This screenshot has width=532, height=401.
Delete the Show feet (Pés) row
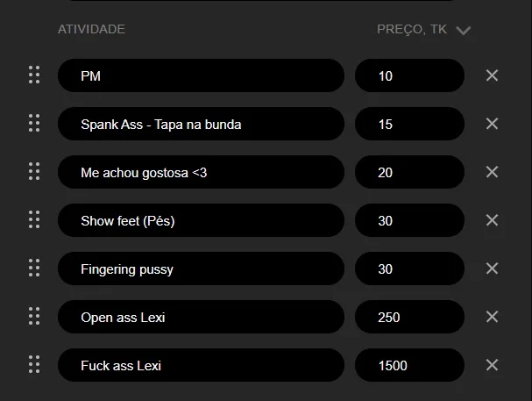492,220
